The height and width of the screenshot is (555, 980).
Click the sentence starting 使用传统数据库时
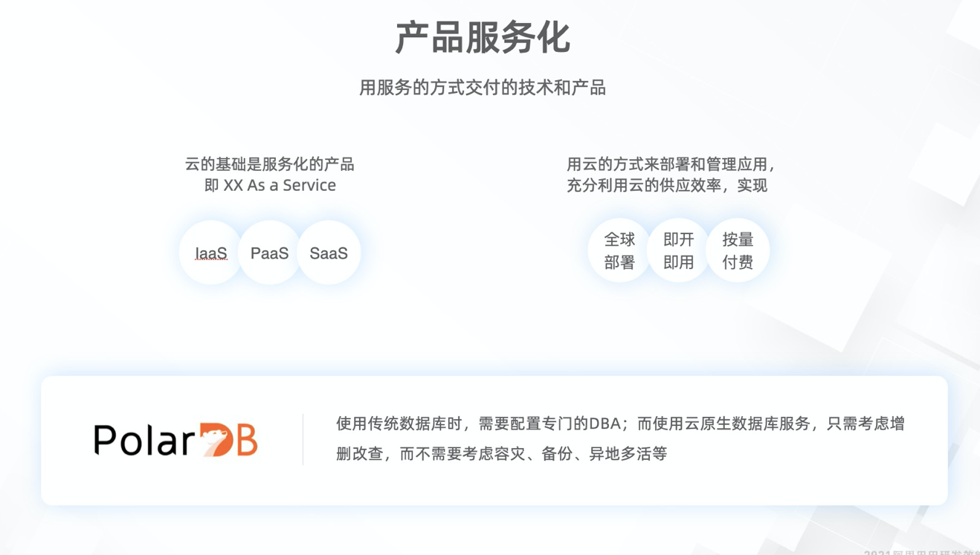click(620, 424)
